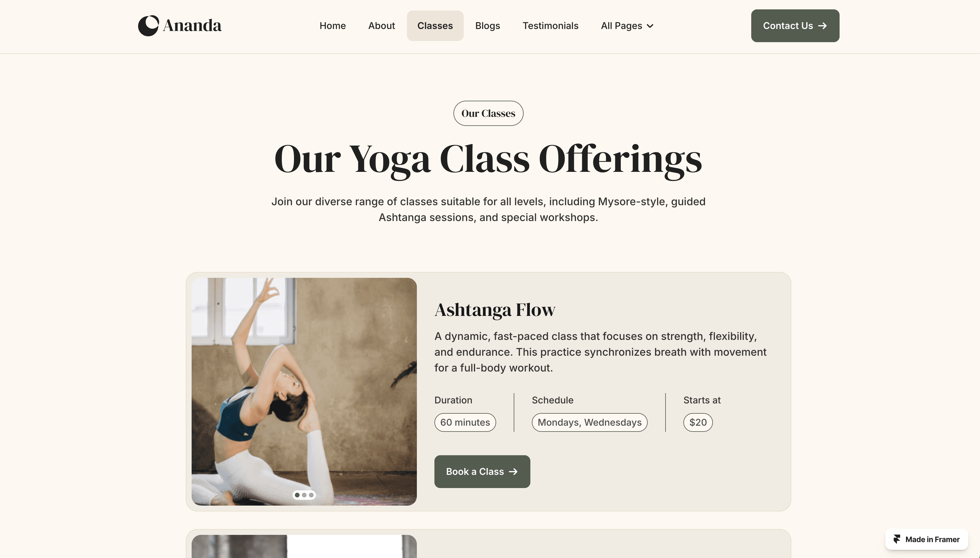
Task: Open the All Pages menu
Action: coord(627,26)
